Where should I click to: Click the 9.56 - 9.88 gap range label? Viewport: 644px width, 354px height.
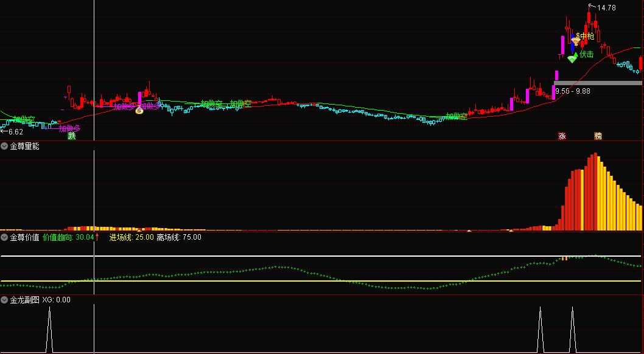click(x=573, y=91)
